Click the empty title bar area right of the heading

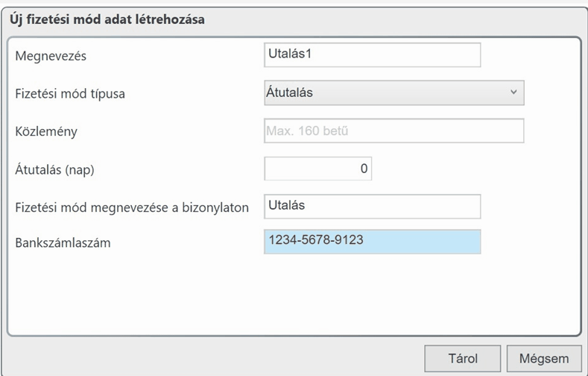click(395, 19)
